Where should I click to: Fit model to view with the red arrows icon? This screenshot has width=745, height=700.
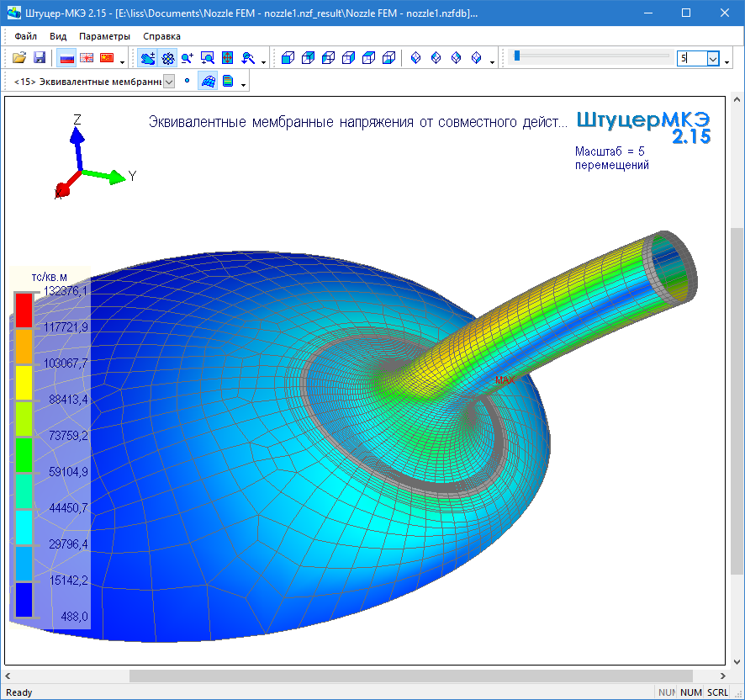[228, 58]
